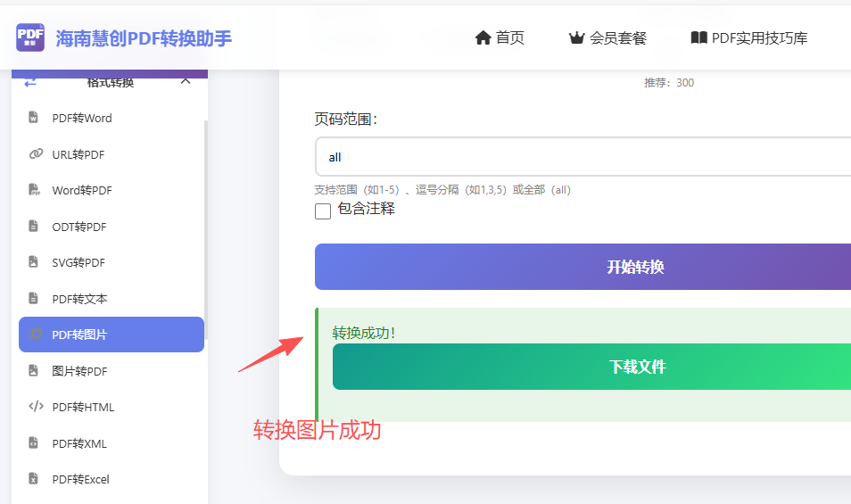
Task: Toggle the 包含注释 checkbox
Action: pos(323,211)
